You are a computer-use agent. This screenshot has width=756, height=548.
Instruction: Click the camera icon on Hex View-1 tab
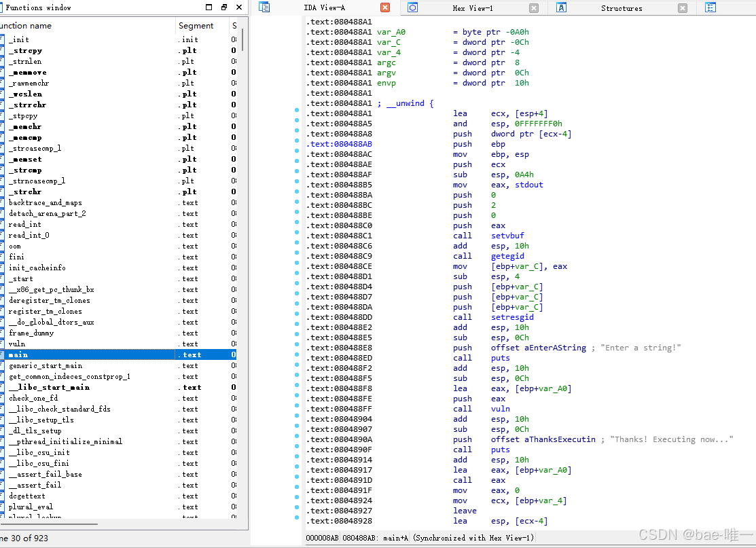413,8
